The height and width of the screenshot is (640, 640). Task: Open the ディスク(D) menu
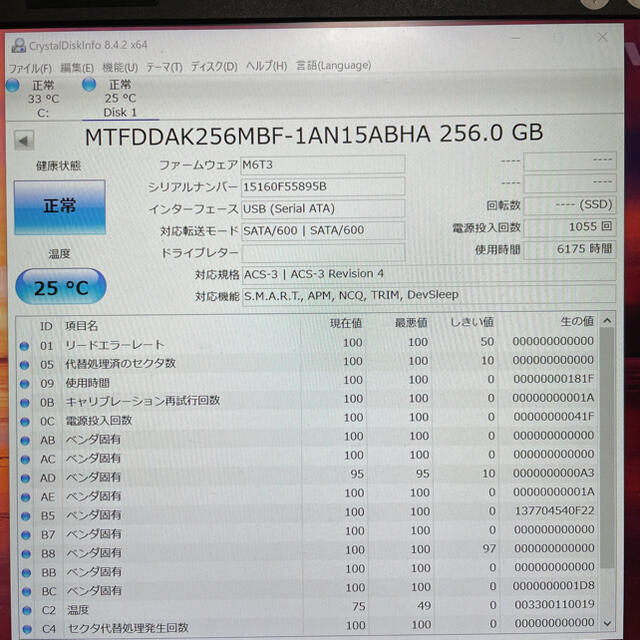click(x=214, y=66)
